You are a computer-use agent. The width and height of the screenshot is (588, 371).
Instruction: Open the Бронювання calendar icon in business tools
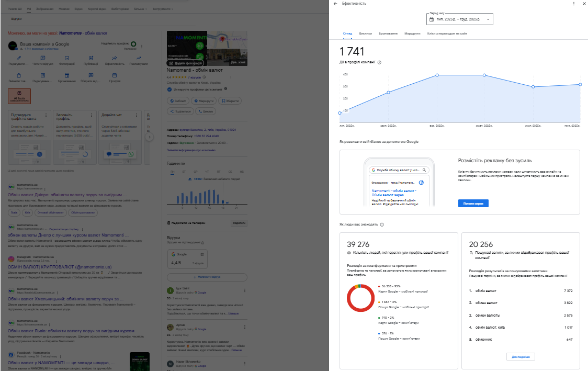pyautogui.click(x=67, y=76)
